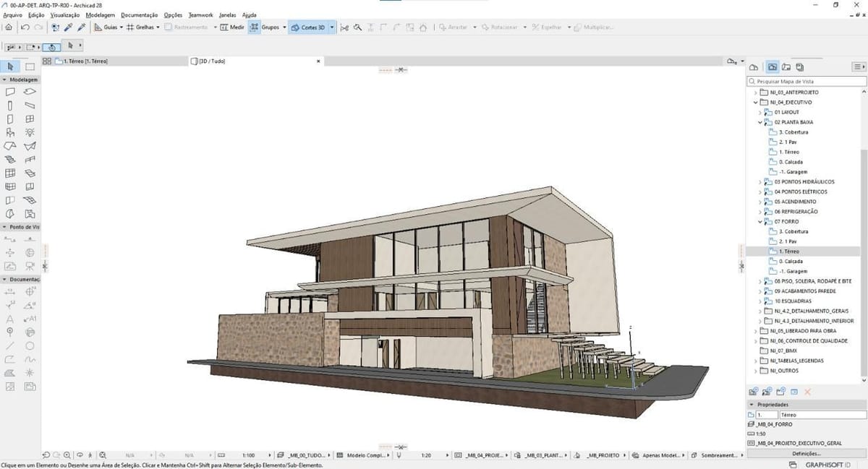The width and height of the screenshot is (868, 469).
Task: Collapse 02 PLANTA BAIXA folder
Action: pos(760,122)
